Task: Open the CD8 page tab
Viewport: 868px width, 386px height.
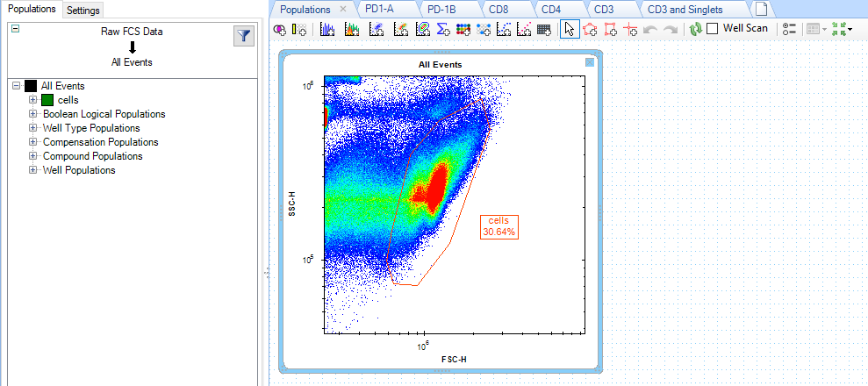Action: (498, 10)
